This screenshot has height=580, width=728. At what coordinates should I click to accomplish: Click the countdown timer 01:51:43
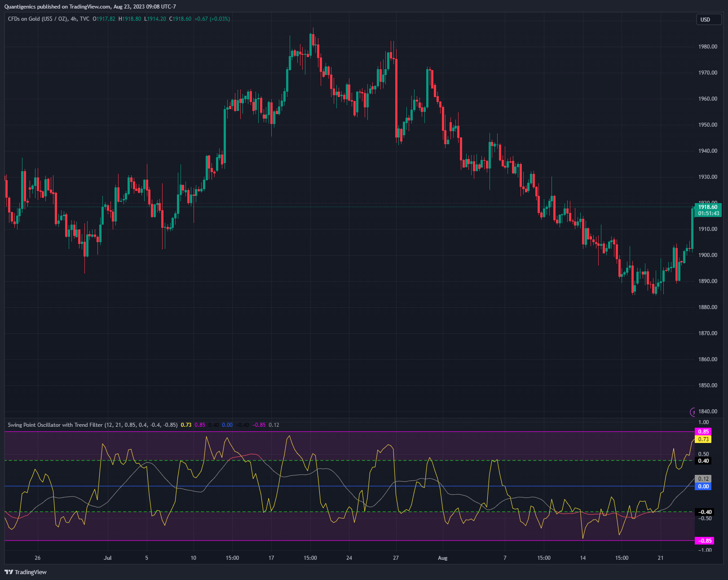click(x=708, y=213)
